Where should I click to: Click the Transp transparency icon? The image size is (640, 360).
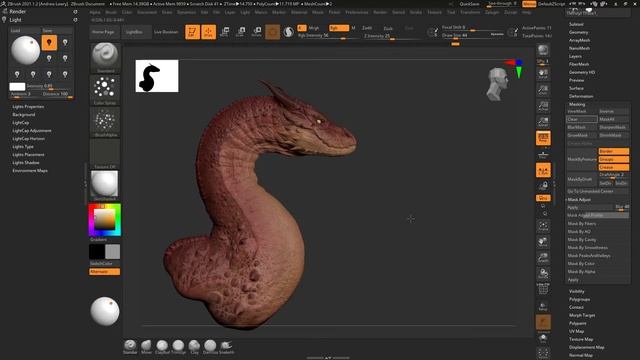coord(543,306)
